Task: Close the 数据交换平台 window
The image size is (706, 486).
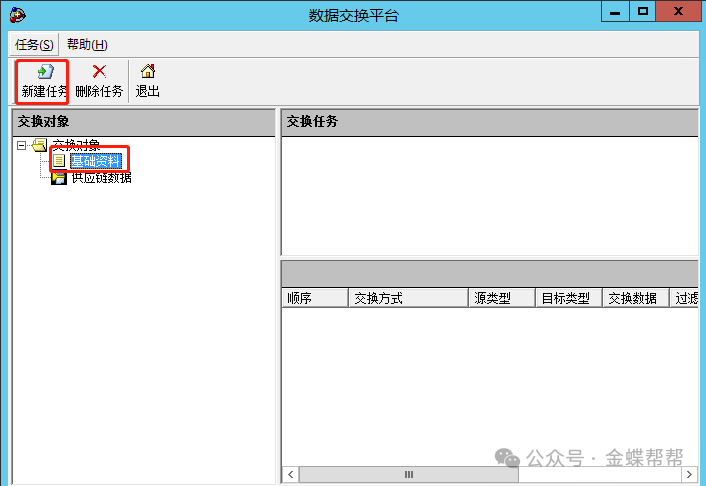Action: tap(678, 12)
